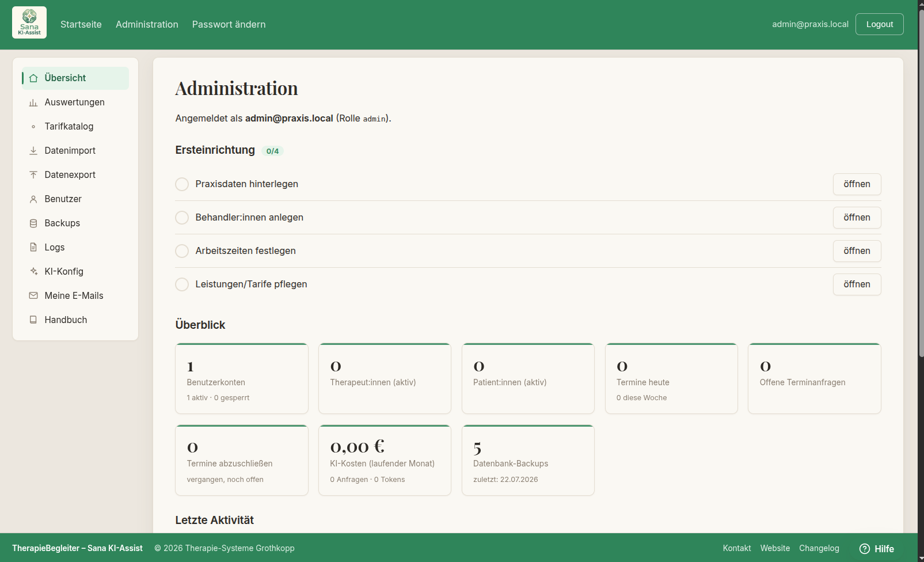
Task: Click the Backups database icon
Action: tap(33, 223)
